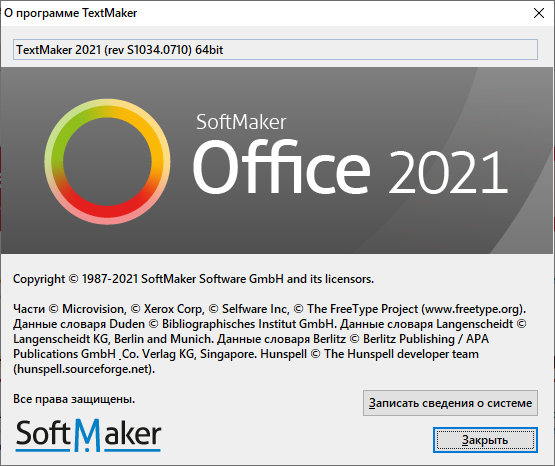The width and height of the screenshot is (555, 466).
Task: Click the Все права защищены text
Action: (74, 399)
